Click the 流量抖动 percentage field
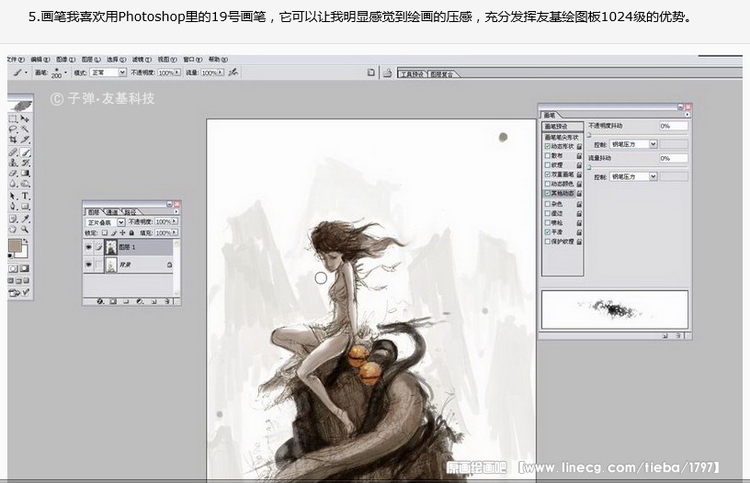Screen dimensions: 750x483 tap(674, 158)
